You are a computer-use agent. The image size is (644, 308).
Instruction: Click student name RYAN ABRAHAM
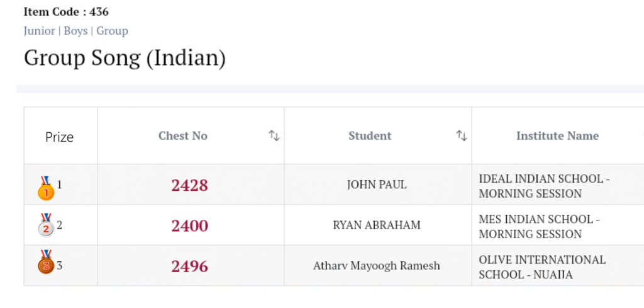377,225
